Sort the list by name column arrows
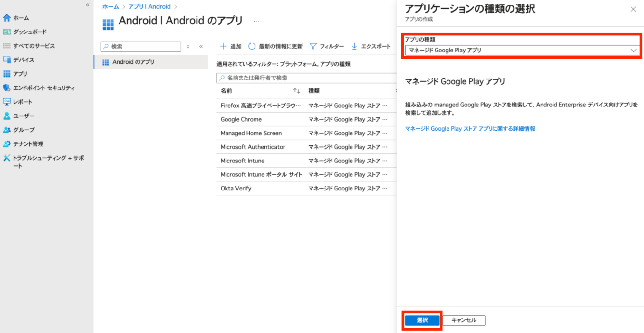The height and width of the screenshot is (333, 644). tap(296, 91)
